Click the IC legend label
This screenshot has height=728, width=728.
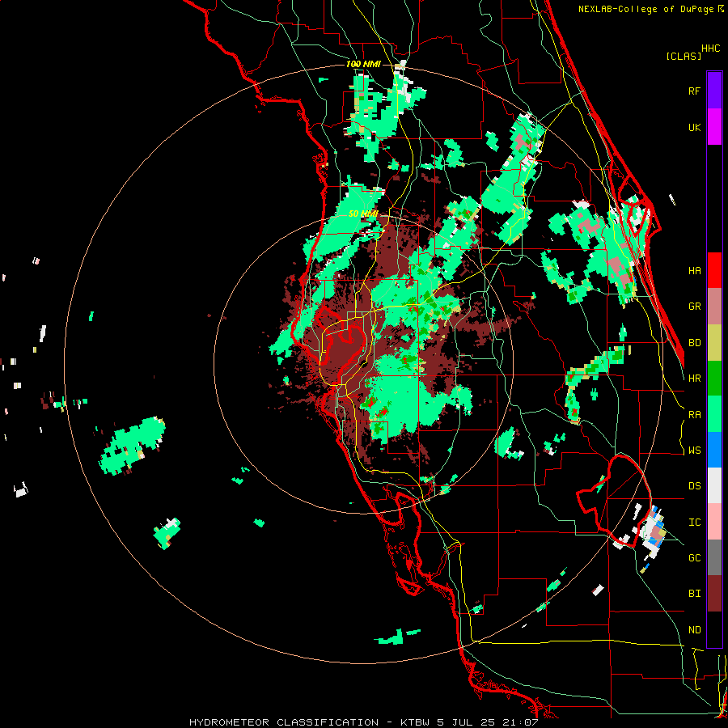coord(694,523)
